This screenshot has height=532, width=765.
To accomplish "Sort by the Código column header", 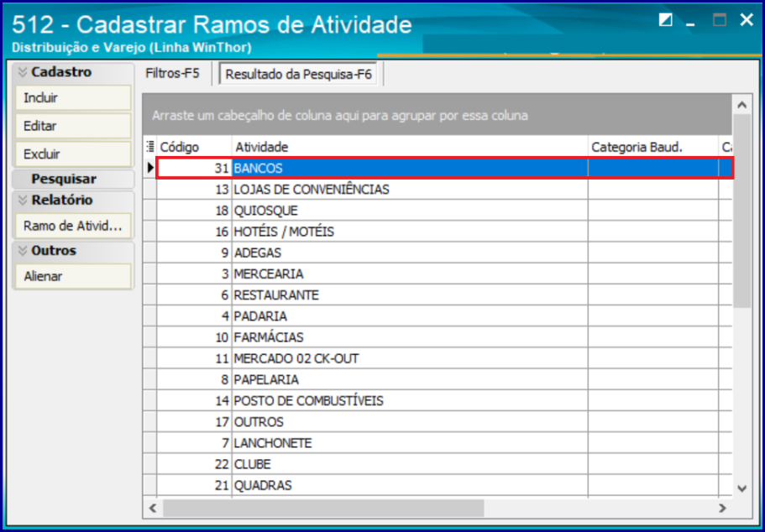I will (194, 147).
